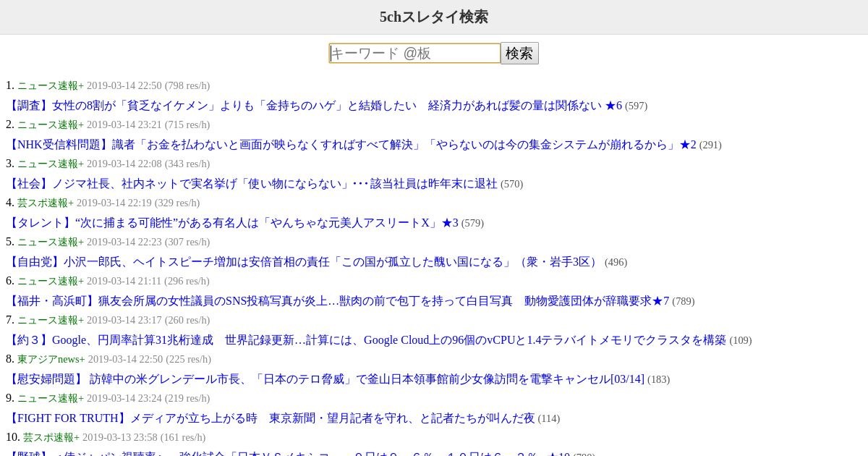Select 芸スポ速報+ board on the fourth entry

[46, 203]
